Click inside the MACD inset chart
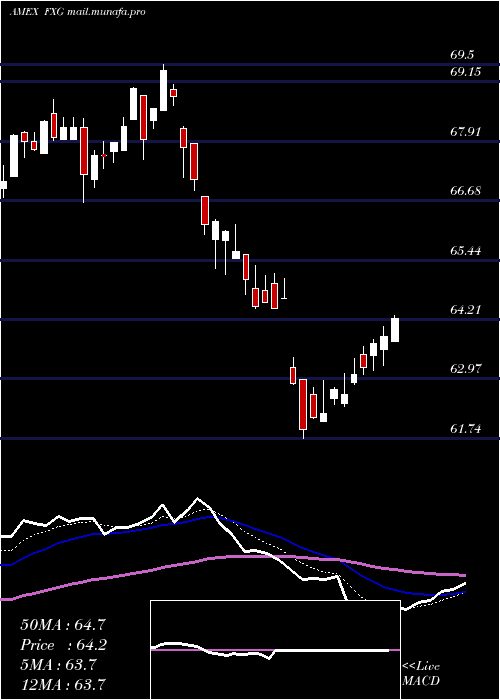Screen dimensions: 500x700 point(275,650)
